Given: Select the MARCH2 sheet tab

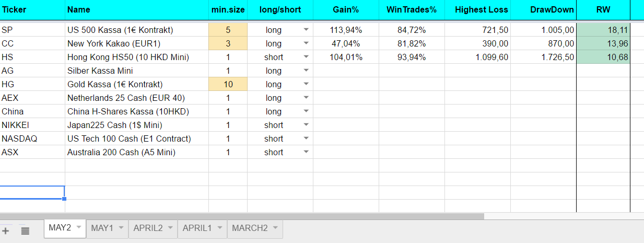Looking at the screenshot, I should tap(250, 228).
